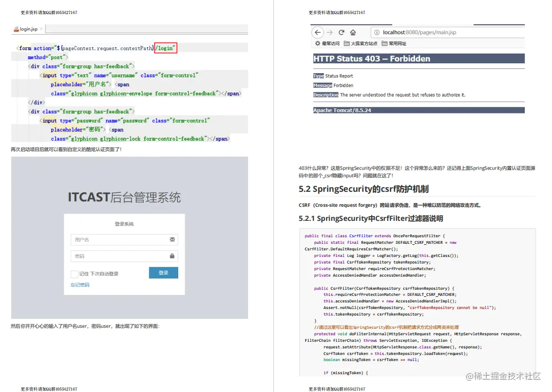Click the Firefox back navigation arrow
Image resolution: width=552 pixels, height=392 pixels.
[x=317, y=32]
